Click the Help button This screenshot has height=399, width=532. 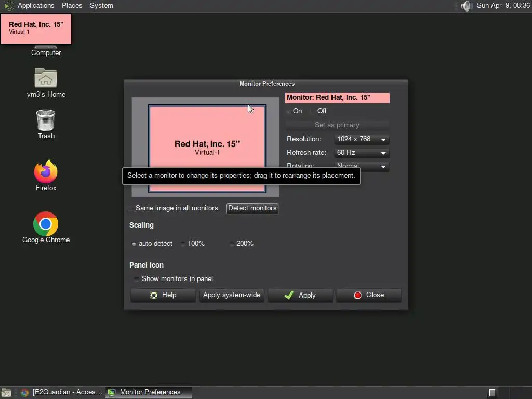(x=163, y=295)
